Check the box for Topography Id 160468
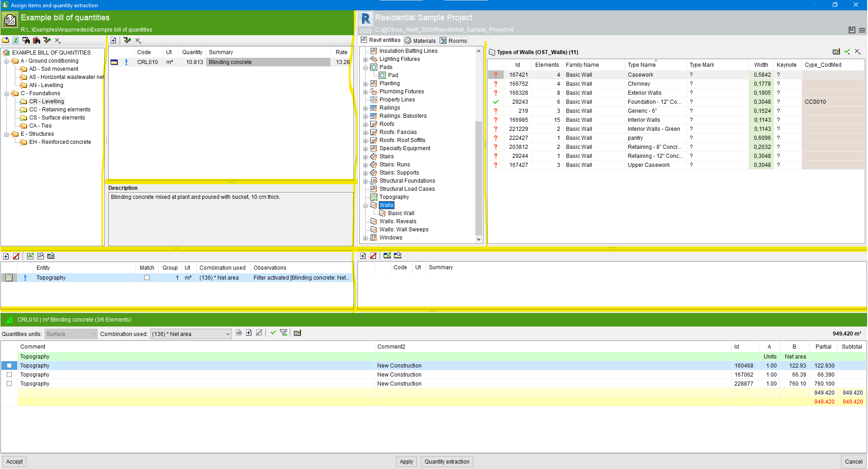The width and height of the screenshot is (868, 469). 9,366
